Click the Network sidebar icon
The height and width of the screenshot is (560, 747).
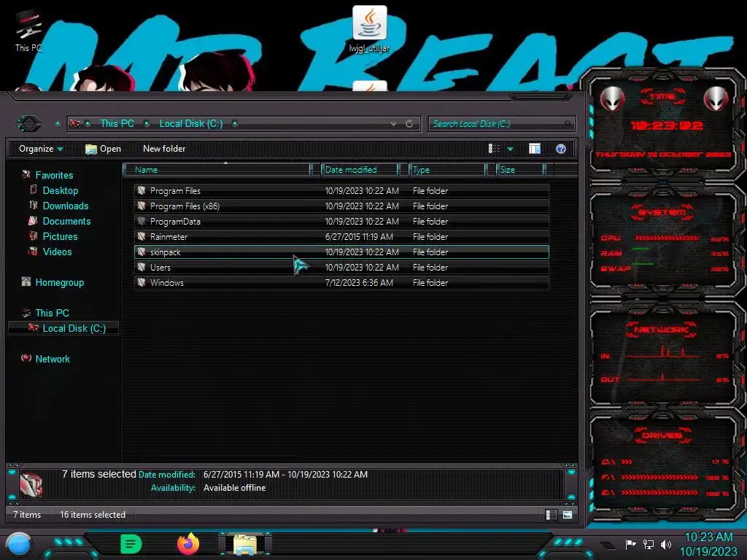(x=26, y=358)
